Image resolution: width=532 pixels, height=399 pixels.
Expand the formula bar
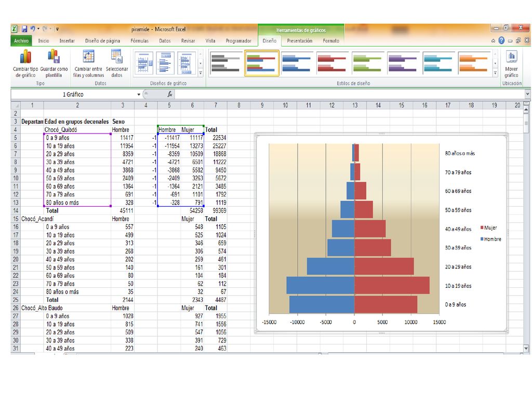tap(527, 94)
